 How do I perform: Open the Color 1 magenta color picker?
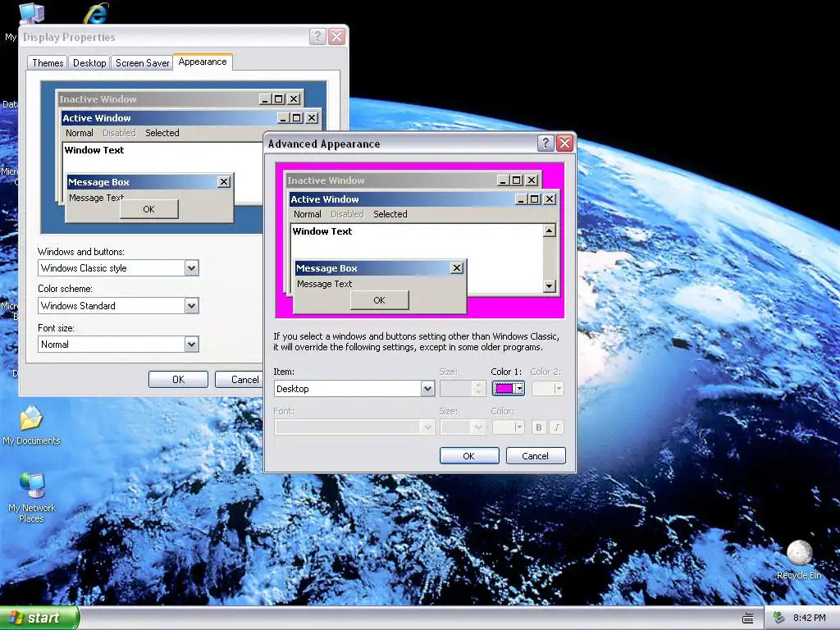(508, 388)
